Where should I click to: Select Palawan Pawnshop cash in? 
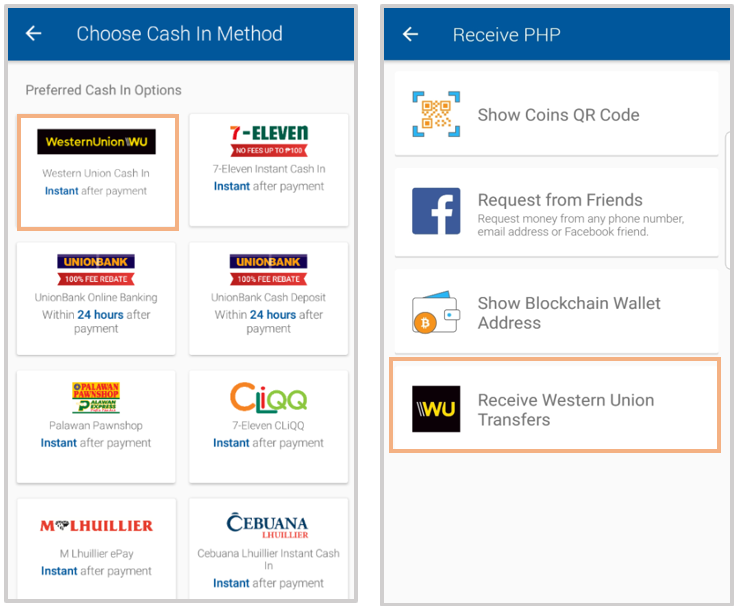pyautogui.click(x=96, y=427)
